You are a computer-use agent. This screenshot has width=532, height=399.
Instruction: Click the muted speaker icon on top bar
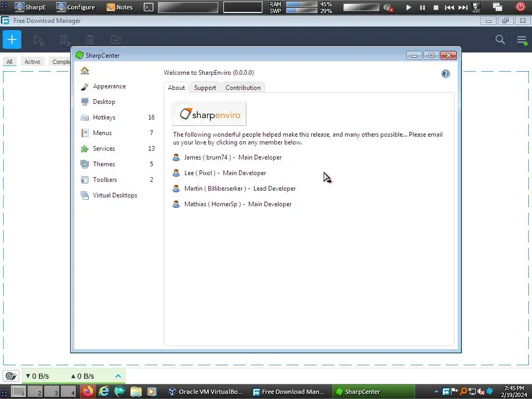(x=388, y=7)
